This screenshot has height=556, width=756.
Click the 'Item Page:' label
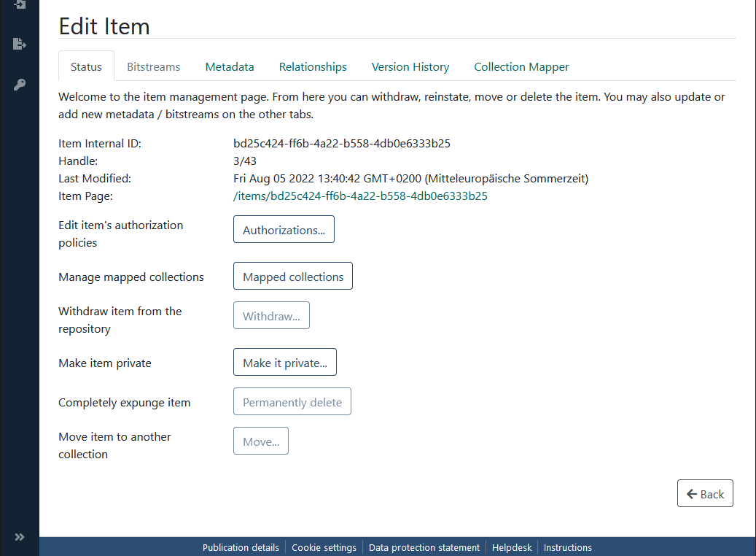point(85,196)
